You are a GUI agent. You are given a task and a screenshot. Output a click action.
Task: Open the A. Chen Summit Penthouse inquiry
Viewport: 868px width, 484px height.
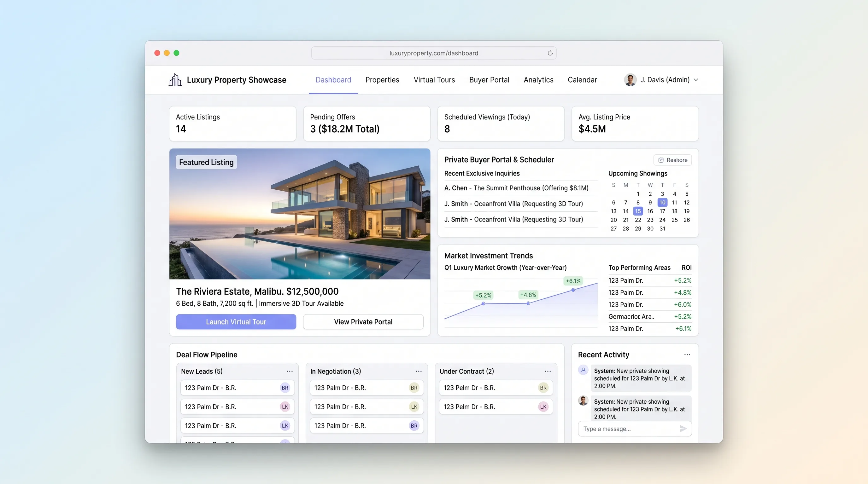point(521,188)
